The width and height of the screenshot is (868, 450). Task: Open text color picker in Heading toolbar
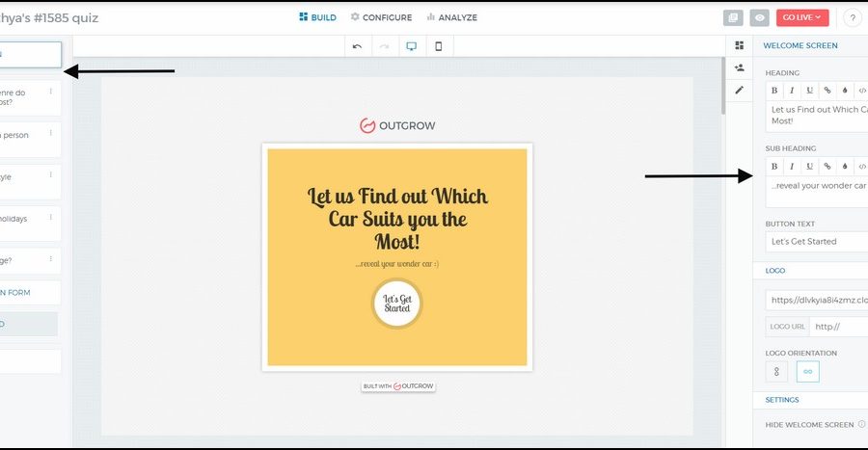(844, 90)
